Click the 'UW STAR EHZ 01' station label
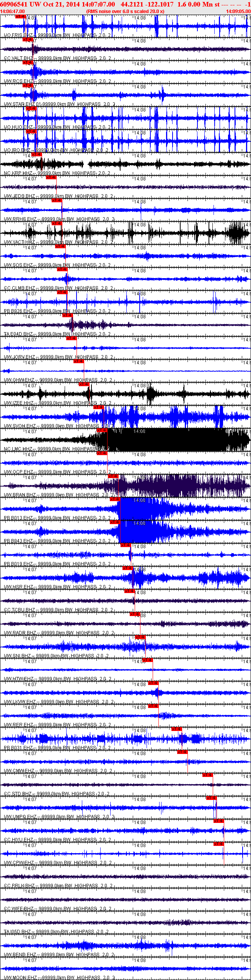This screenshot has width=251, height=980. [x=23, y=104]
